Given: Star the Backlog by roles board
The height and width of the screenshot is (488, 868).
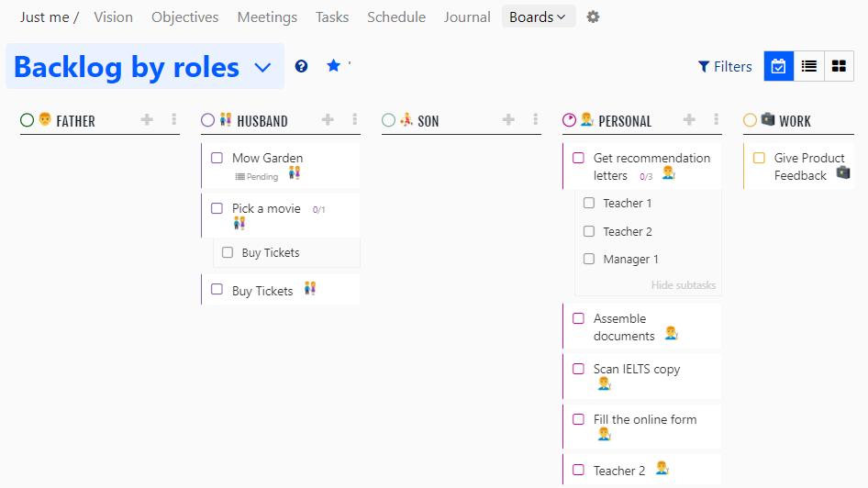Looking at the screenshot, I should [333, 66].
